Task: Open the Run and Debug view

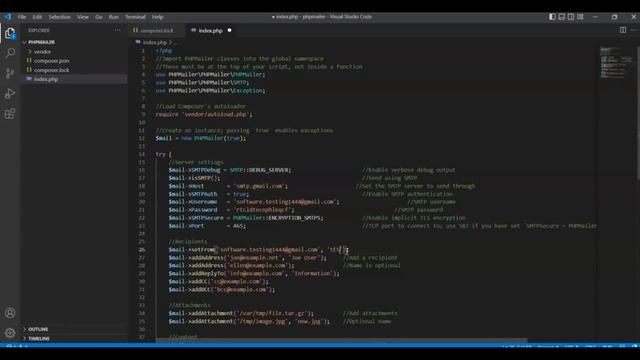Action: 10,93
